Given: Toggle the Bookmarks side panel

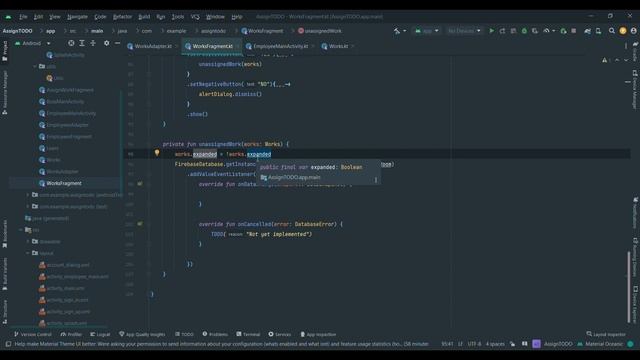Looking at the screenshot, I should coord(5,234).
